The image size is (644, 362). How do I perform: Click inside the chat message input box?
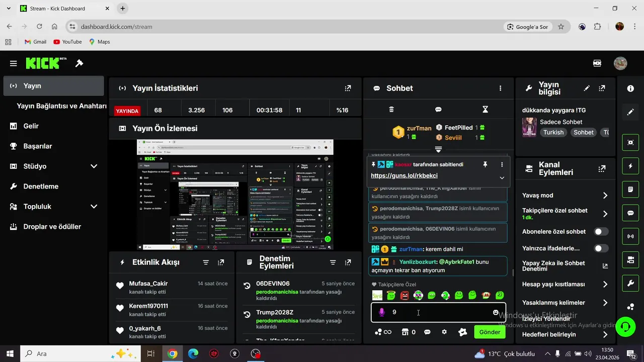tap(438, 312)
